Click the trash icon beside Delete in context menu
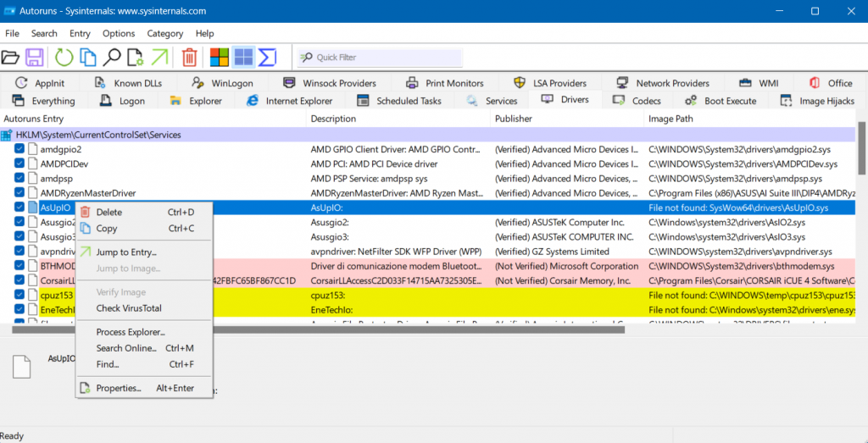The height and width of the screenshot is (443, 868). [85, 212]
